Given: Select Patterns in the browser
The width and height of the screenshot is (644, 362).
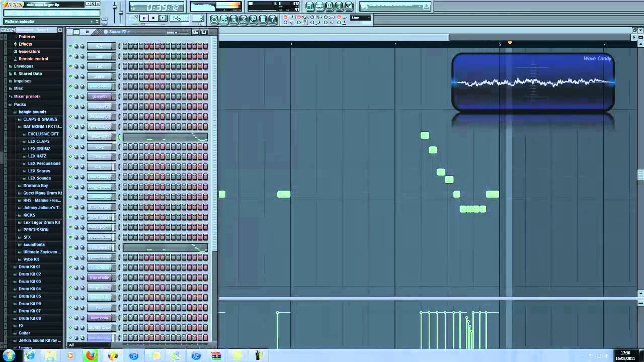Looking at the screenshot, I should point(27,37).
